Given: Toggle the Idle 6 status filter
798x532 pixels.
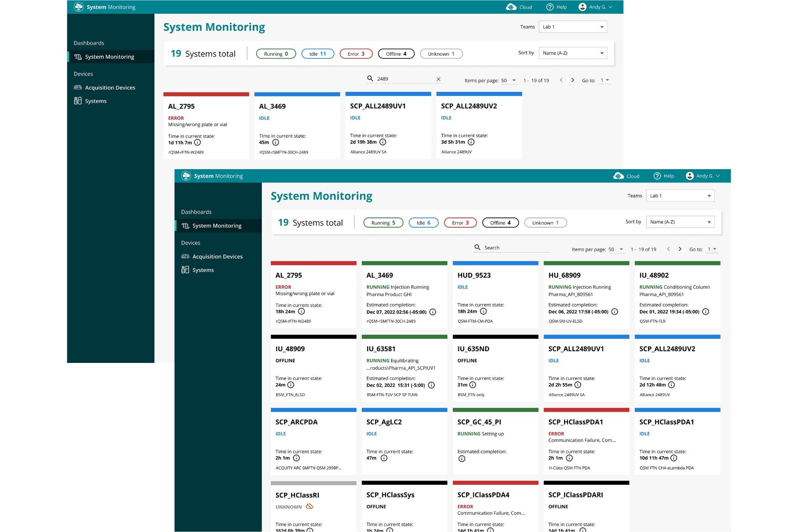Looking at the screenshot, I should [x=423, y=223].
